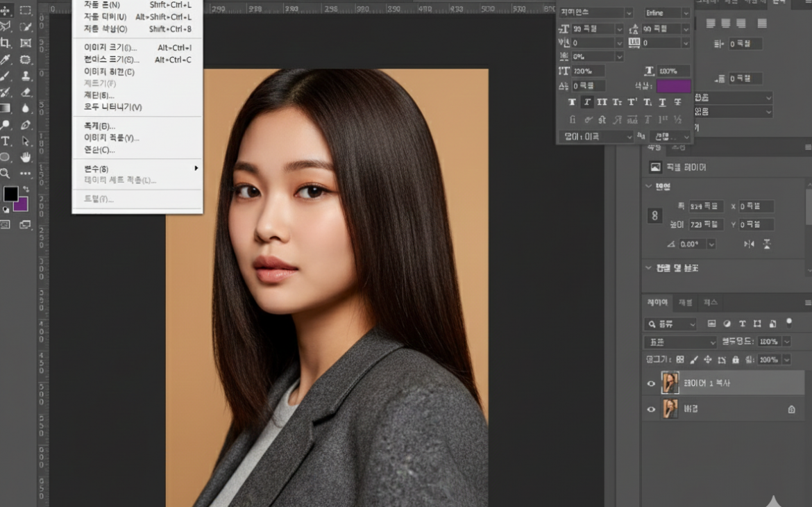Viewport: 812px width, 507px height.
Task: Select the Crop tool
Action: [x=6, y=43]
